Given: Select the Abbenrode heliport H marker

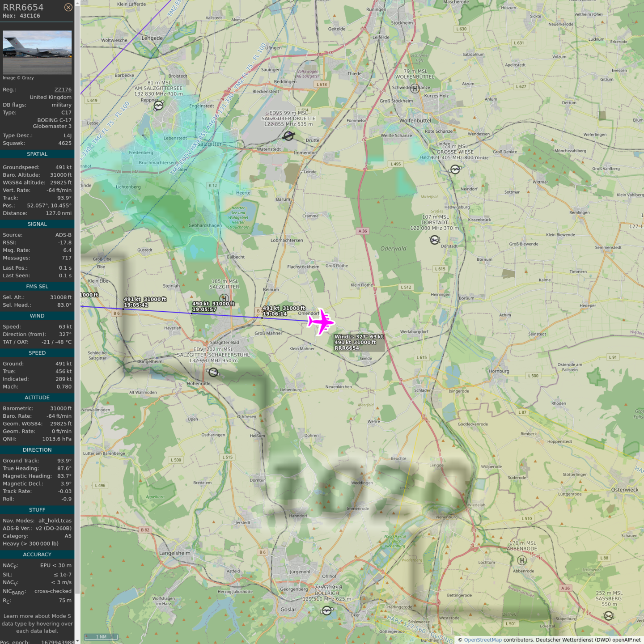Looking at the screenshot, I should coord(522,560).
